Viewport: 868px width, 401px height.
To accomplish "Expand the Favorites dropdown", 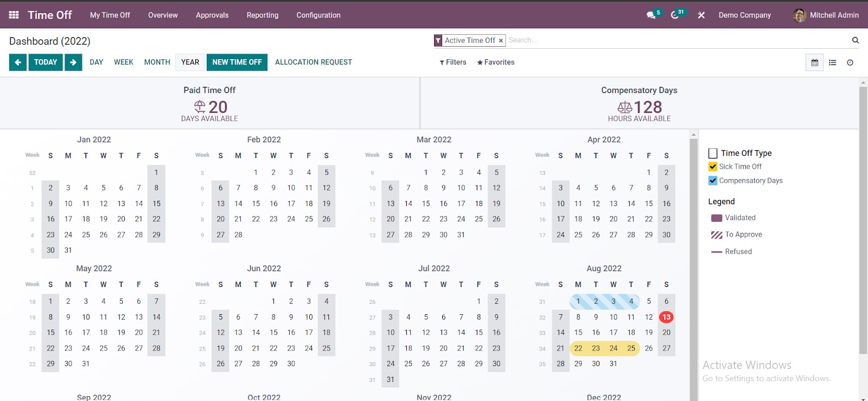I will [496, 62].
